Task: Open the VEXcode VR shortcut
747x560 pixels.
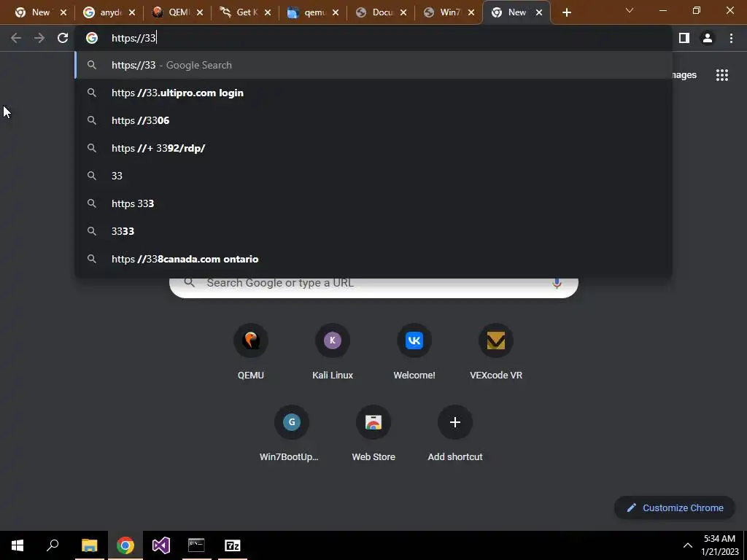Action: click(496, 352)
